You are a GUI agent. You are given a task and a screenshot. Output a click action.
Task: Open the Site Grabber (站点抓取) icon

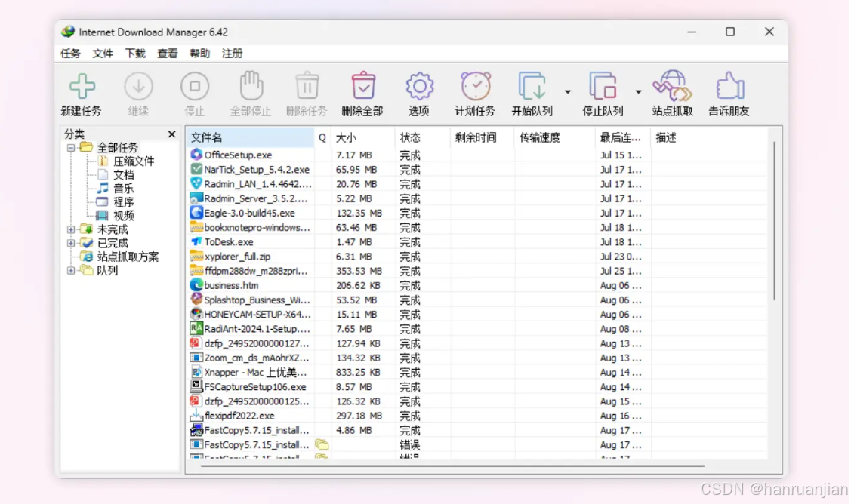[673, 86]
